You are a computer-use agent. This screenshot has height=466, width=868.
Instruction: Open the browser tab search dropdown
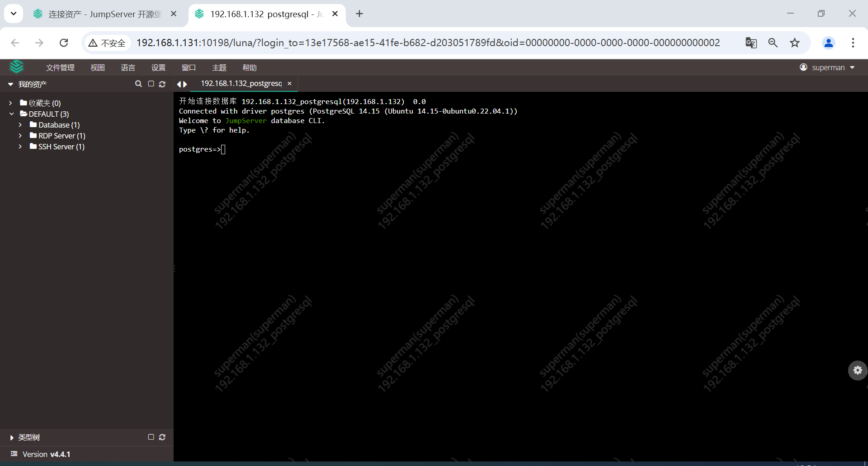pyautogui.click(x=14, y=14)
